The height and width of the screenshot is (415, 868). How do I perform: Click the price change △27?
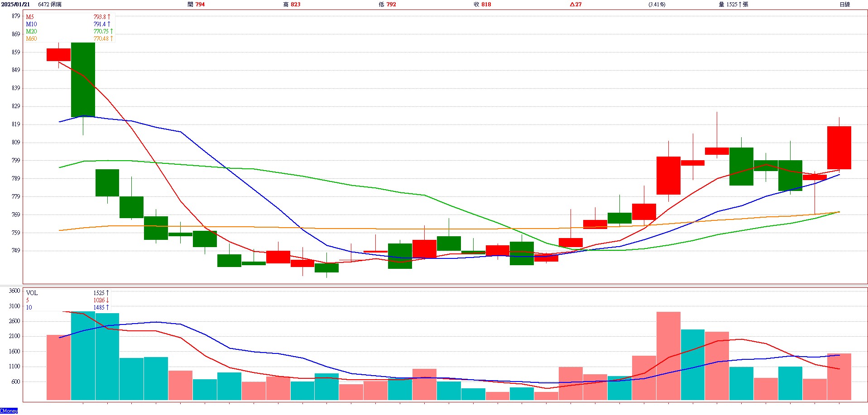576,5
